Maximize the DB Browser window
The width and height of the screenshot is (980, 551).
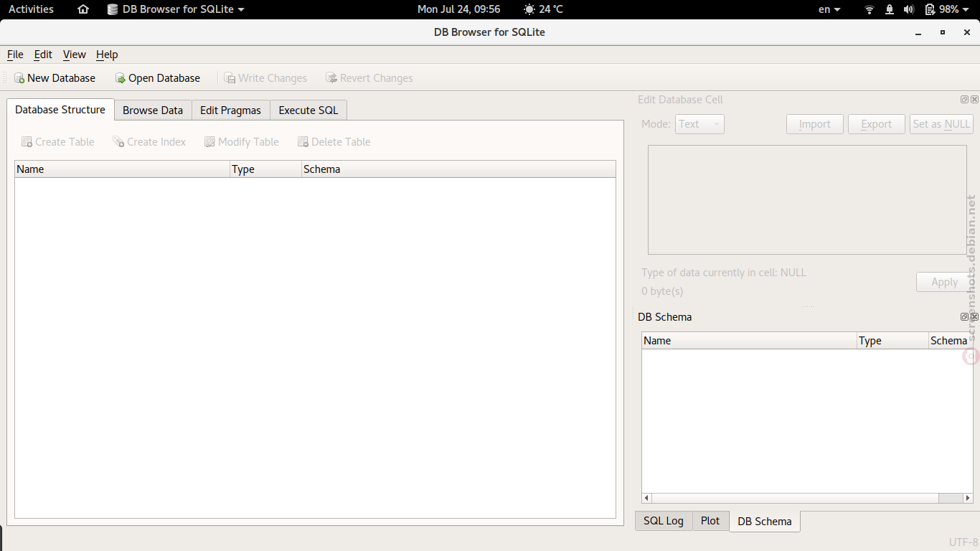click(x=943, y=32)
